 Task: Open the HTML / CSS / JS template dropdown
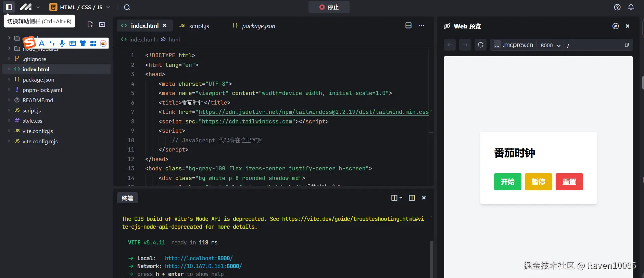pyautogui.click(x=80, y=7)
